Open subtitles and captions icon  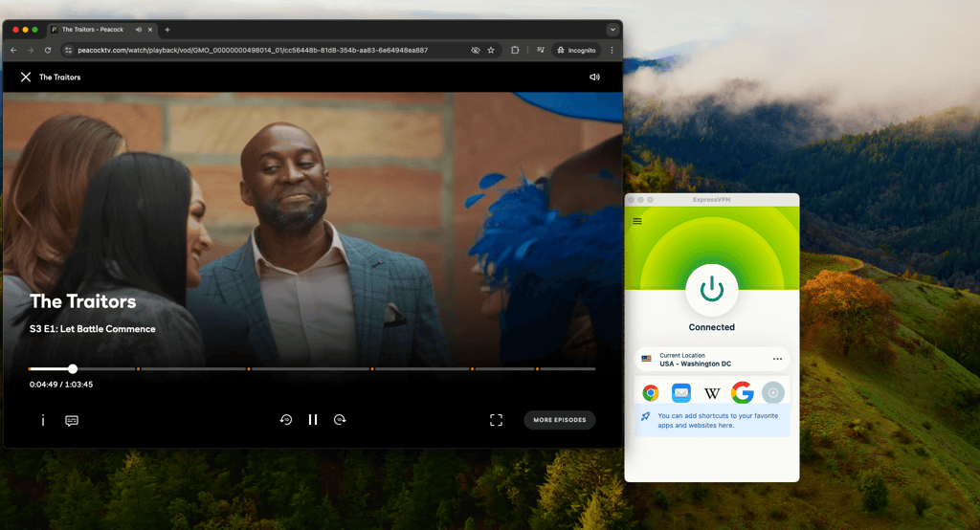72,421
